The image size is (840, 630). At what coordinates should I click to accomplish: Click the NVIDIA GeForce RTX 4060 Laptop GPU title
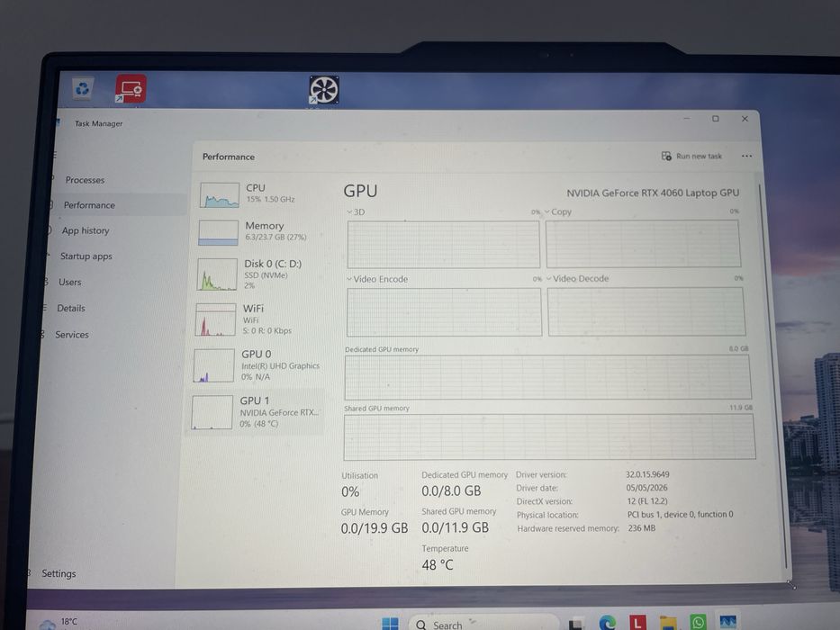(653, 193)
